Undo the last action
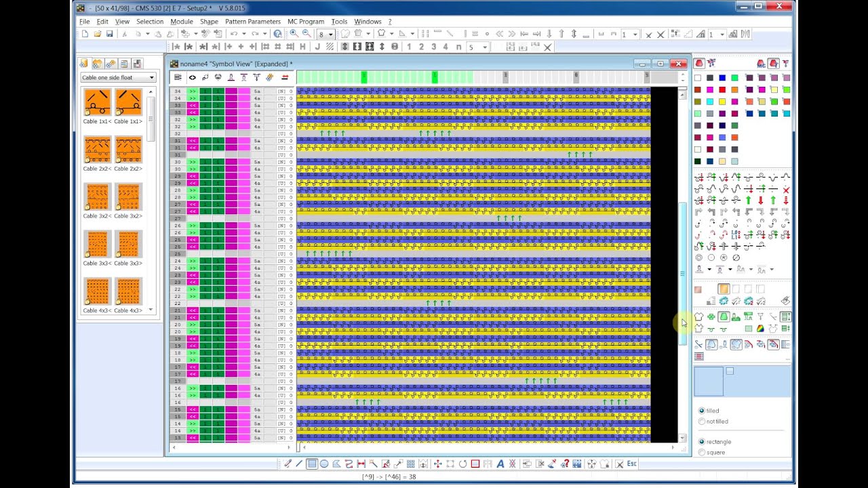This screenshot has width=868, height=488. 233,34
